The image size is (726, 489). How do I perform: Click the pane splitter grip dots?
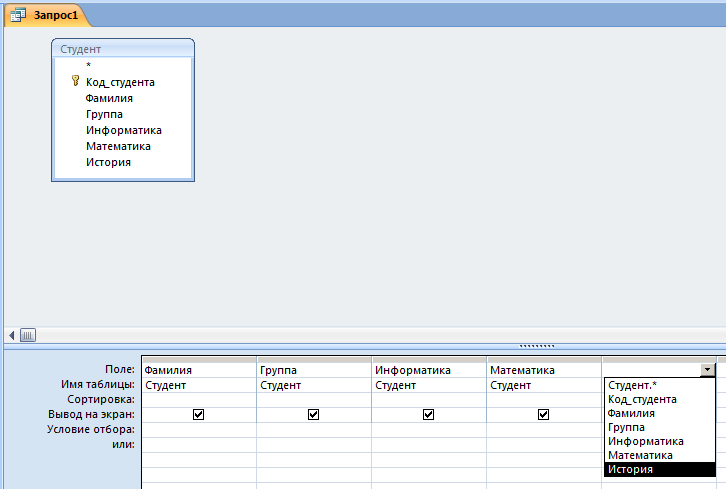[x=537, y=346]
